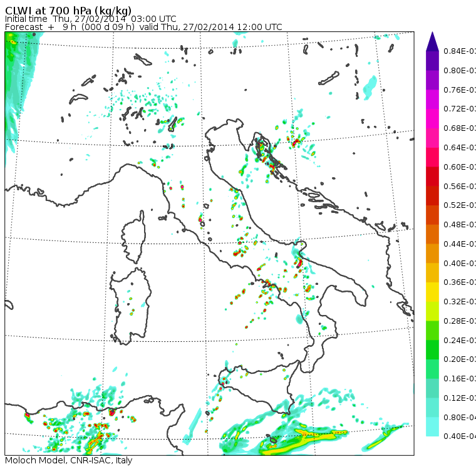The width and height of the screenshot is (476, 469).
Task: Click the 0.12E-03 legend label
Action: click(460, 398)
